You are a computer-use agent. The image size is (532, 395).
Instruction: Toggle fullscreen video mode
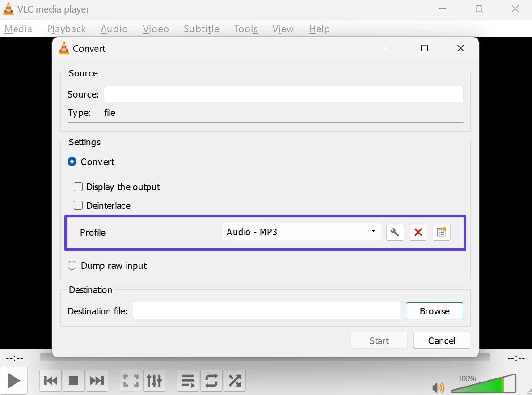pyautogui.click(x=131, y=380)
